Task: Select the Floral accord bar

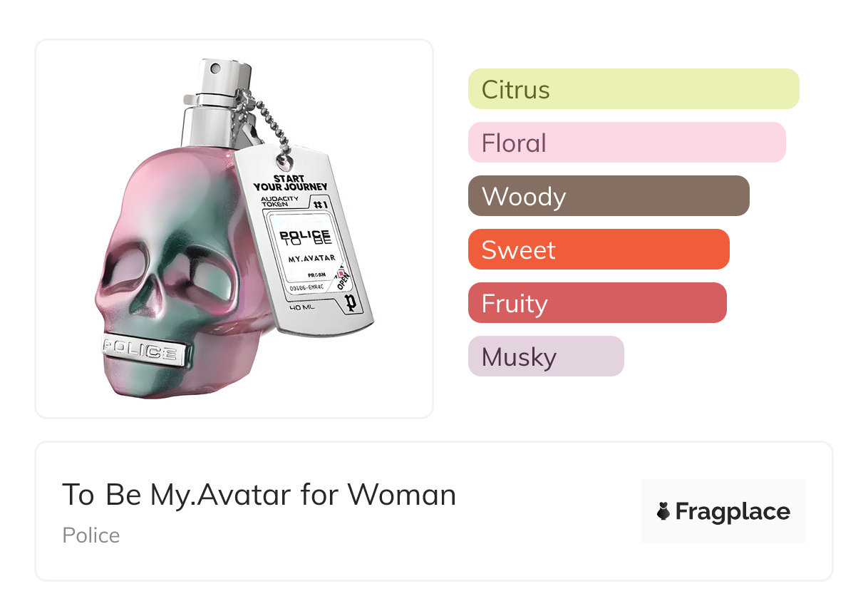Action: tap(626, 143)
